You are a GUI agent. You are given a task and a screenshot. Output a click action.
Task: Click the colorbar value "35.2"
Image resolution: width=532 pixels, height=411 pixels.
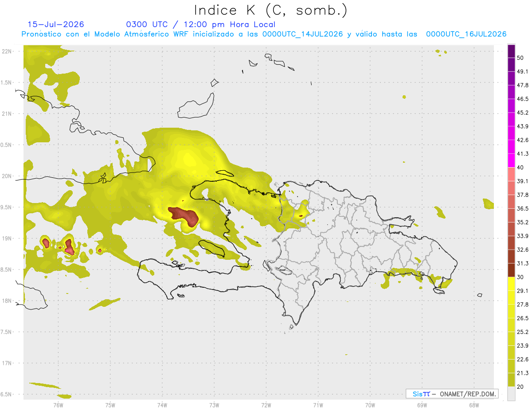tap(523, 222)
